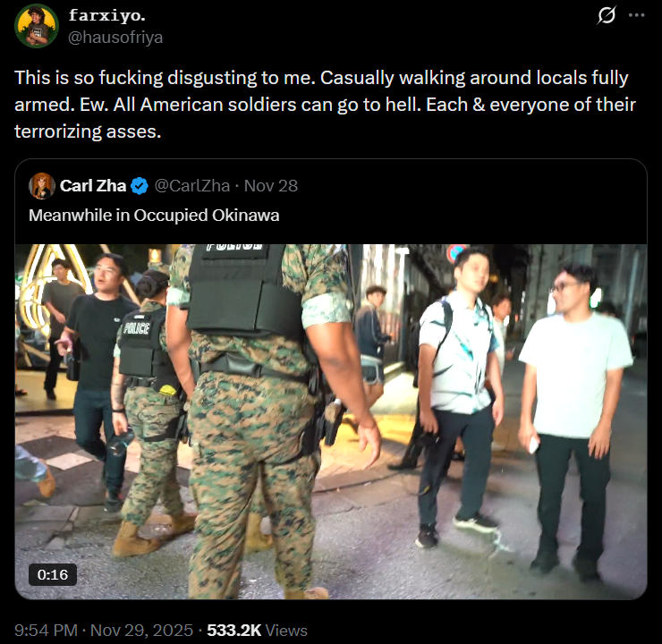This screenshot has height=644, width=662.
Task: Open Carl Zha's small avatar
Action: [x=42, y=186]
